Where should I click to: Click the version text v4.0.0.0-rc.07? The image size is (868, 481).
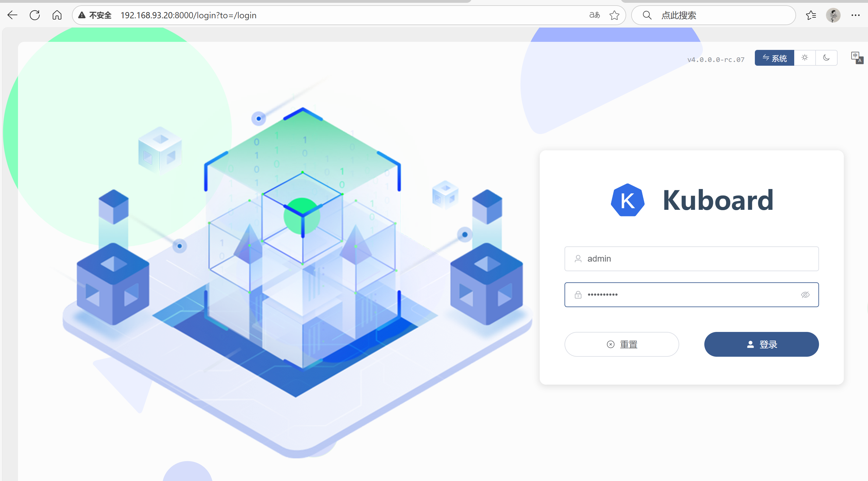(716, 60)
